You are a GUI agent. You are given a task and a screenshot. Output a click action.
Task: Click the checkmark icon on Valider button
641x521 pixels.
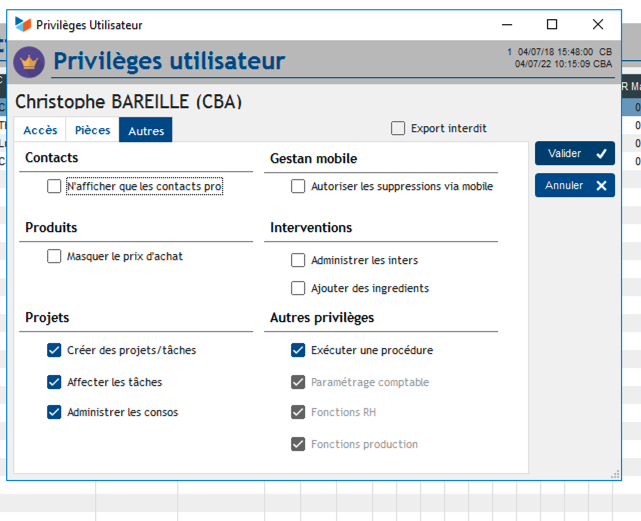click(601, 154)
